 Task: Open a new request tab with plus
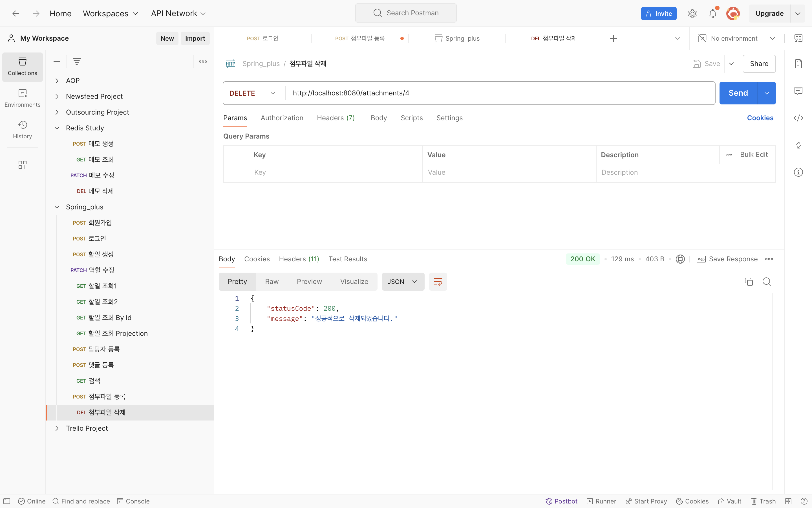click(x=613, y=38)
